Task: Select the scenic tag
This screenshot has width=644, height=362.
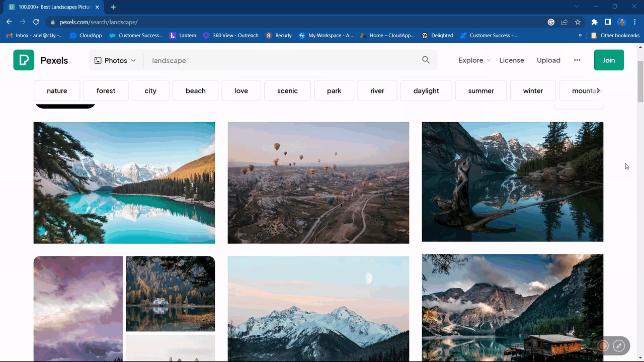Action: [287, 90]
